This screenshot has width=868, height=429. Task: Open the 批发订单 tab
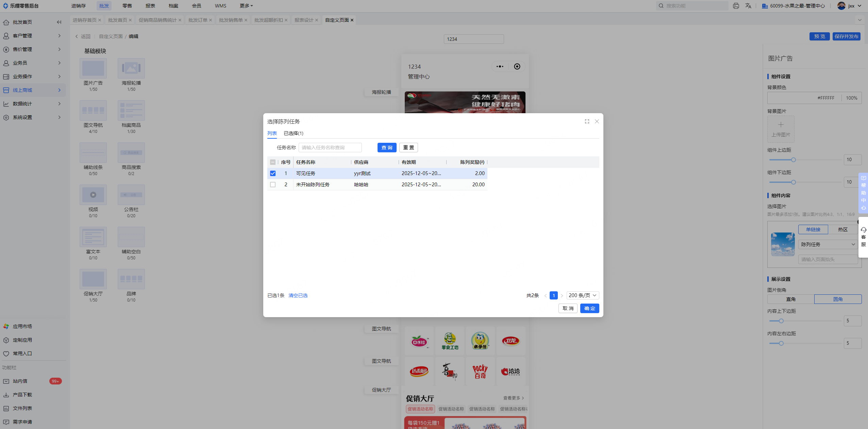pyautogui.click(x=198, y=20)
